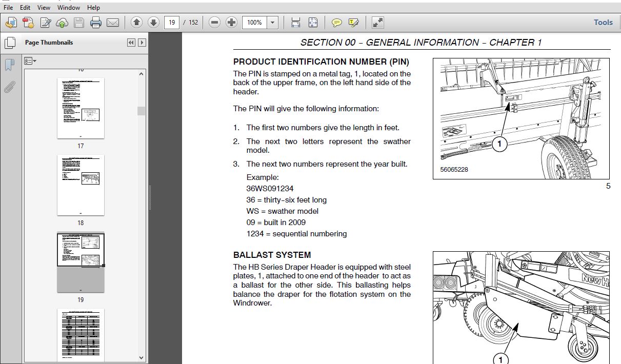Click the Send by email envelope icon
This screenshot has width=621, height=364.
(x=113, y=23)
